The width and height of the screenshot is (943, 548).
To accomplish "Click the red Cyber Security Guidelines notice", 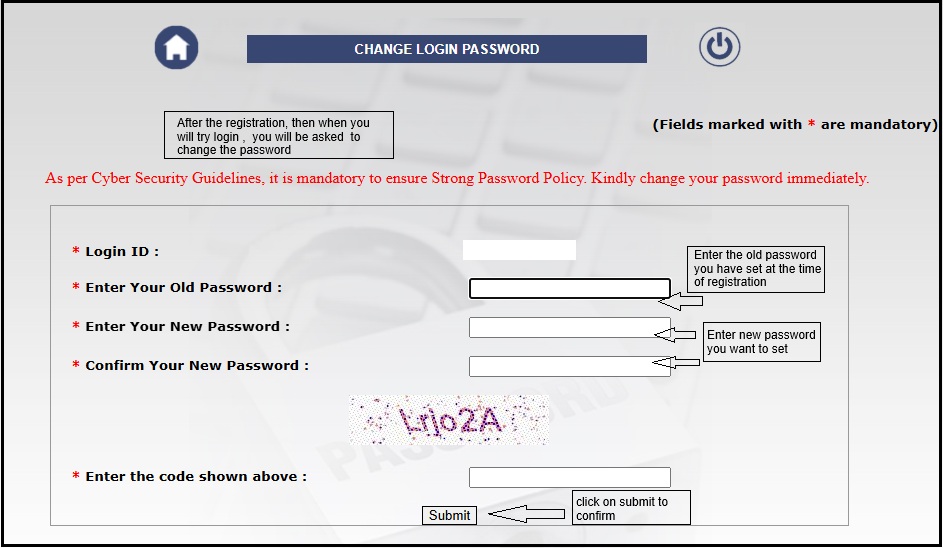I will (457, 179).
